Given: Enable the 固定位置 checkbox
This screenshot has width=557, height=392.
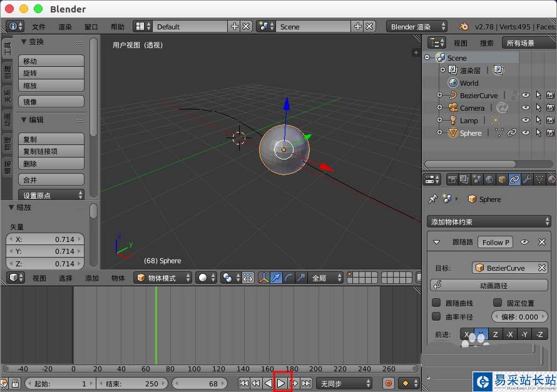Looking at the screenshot, I should click(x=498, y=303).
